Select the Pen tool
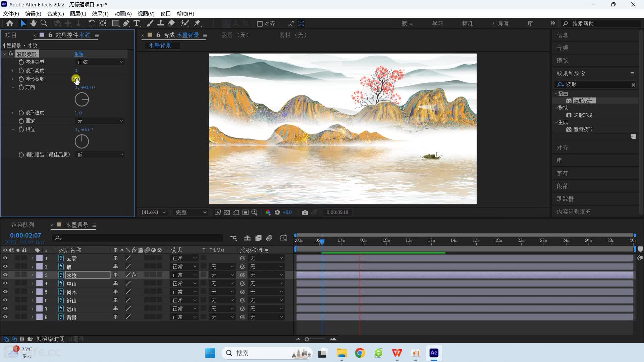644x362 pixels. [126, 23]
